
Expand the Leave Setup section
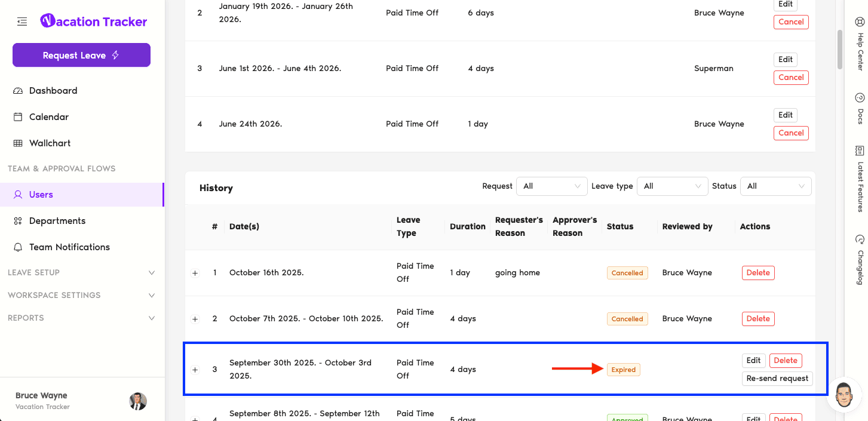(81, 272)
